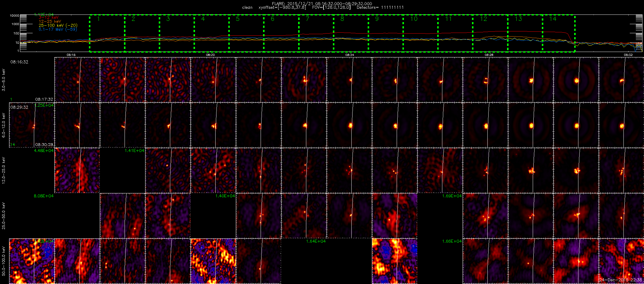This screenshot has height=284, width=644.
Task: Click the '3.0-6.0 keV' row label
Action: click(x=4, y=80)
